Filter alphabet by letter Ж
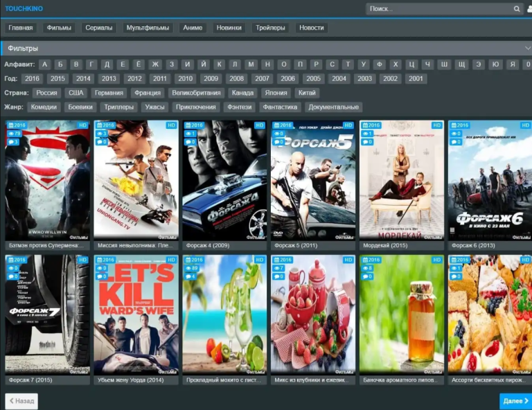532x410 pixels. coord(155,64)
